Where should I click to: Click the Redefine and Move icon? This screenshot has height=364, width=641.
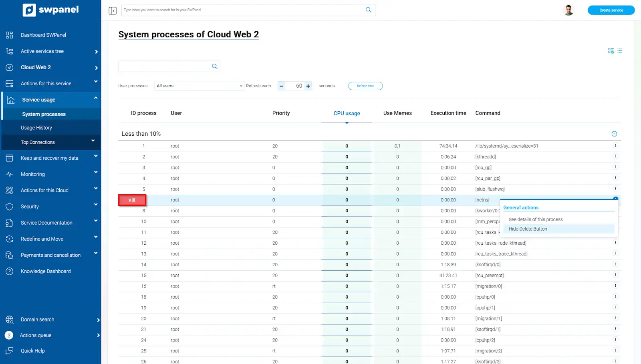click(x=10, y=239)
